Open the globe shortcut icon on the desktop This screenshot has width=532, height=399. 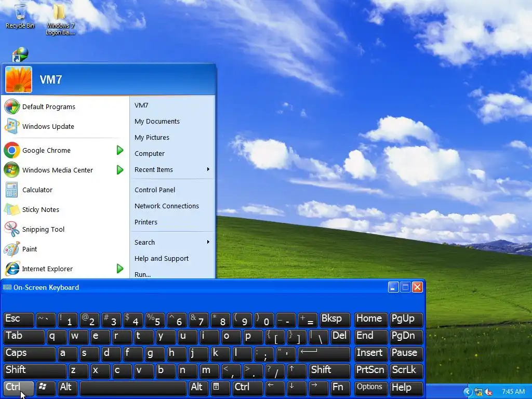[20, 55]
